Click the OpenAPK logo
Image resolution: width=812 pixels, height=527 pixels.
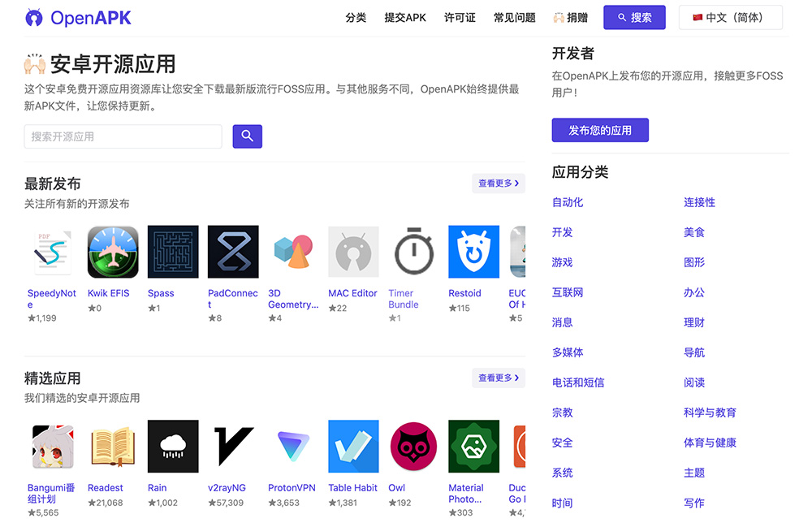pyautogui.click(x=78, y=18)
